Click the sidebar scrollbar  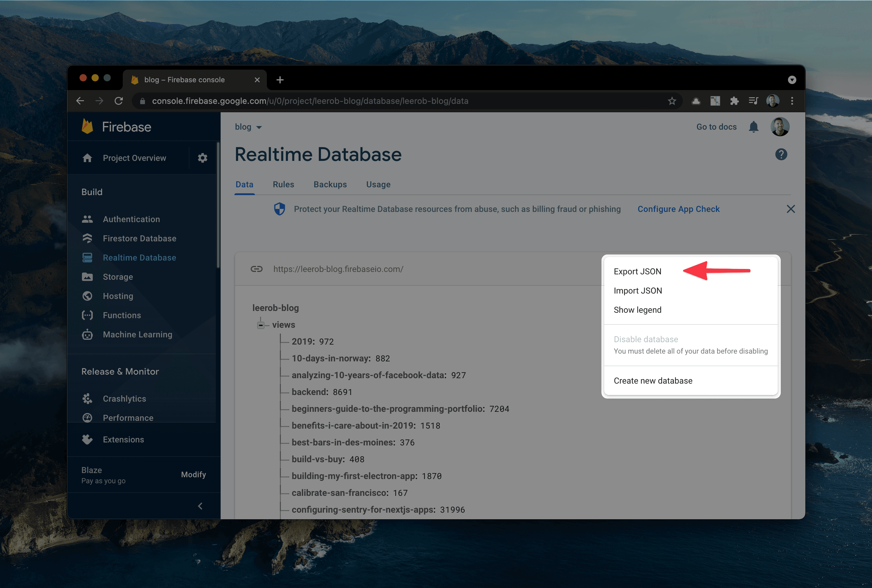point(218,205)
